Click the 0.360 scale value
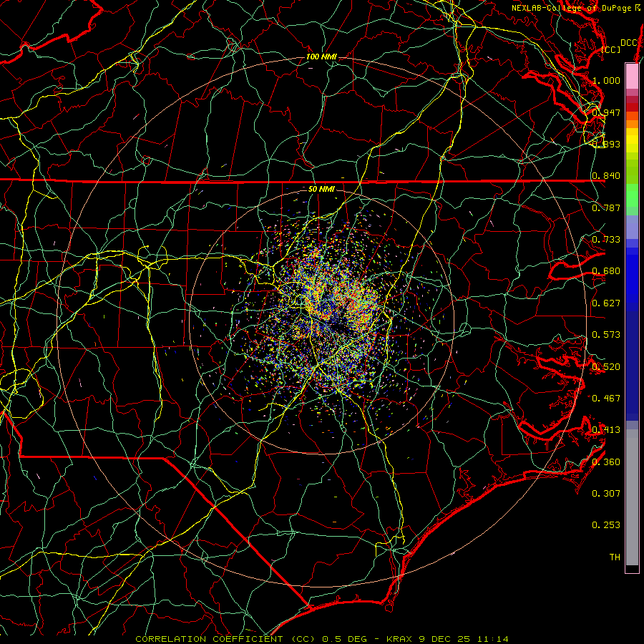644x644 pixels. pos(607,462)
